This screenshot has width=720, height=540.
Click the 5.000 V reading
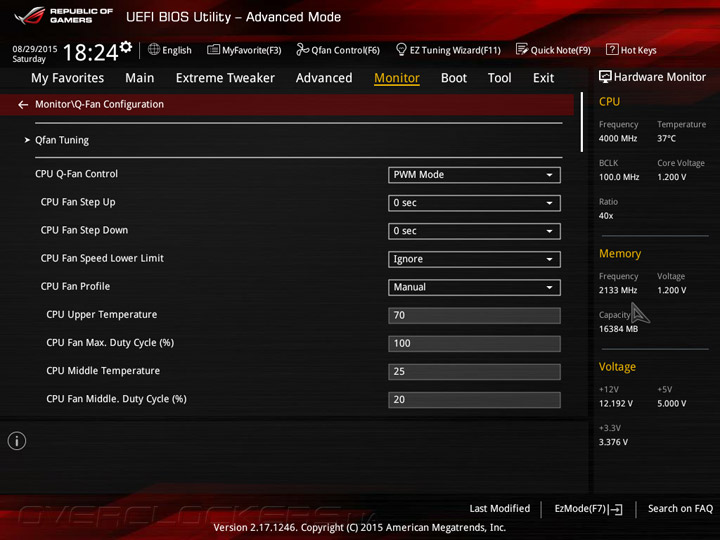click(x=671, y=404)
